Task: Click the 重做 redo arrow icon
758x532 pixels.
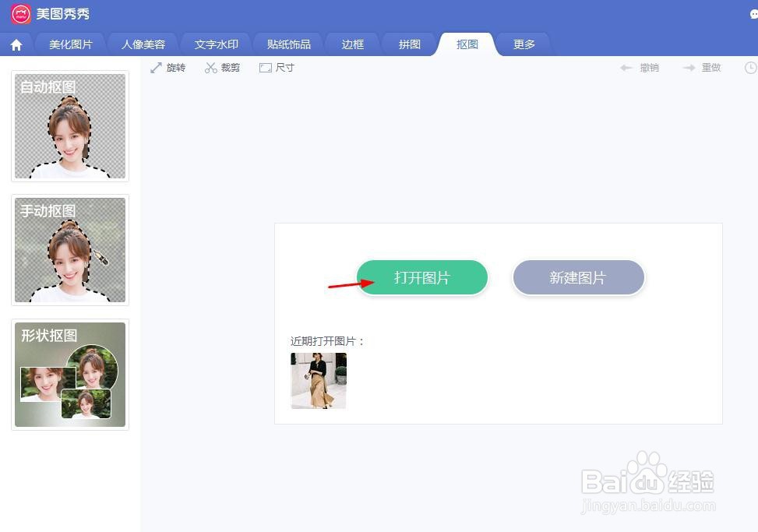Action: point(689,67)
